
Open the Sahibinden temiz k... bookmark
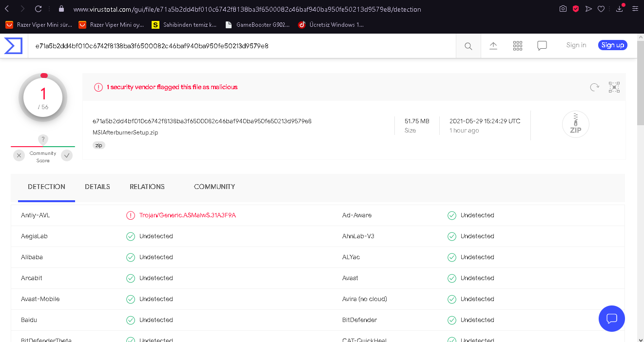tap(184, 24)
